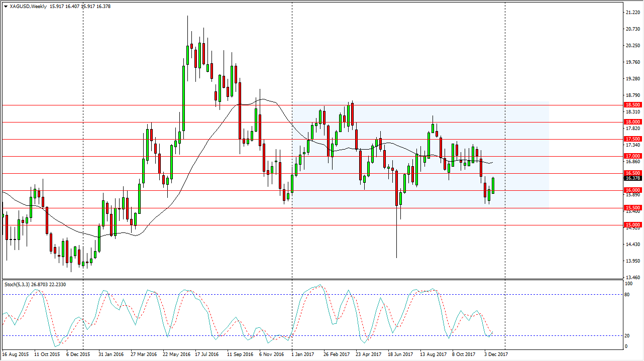The width and height of the screenshot is (644, 361).
Task: Select the 18.500 price level label
Action: click(x=632, y=105)
